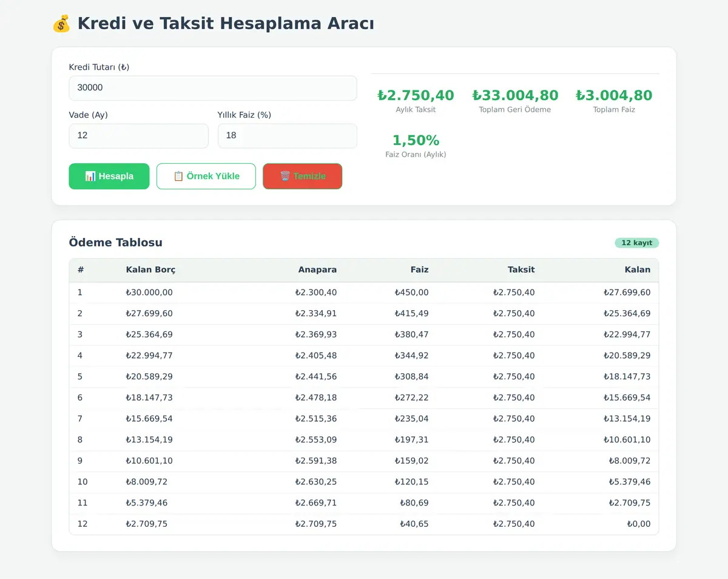Click remaining cell ₺22.994,77 in row 3
This screenshot has width=728, height=579.
(627, 334)
